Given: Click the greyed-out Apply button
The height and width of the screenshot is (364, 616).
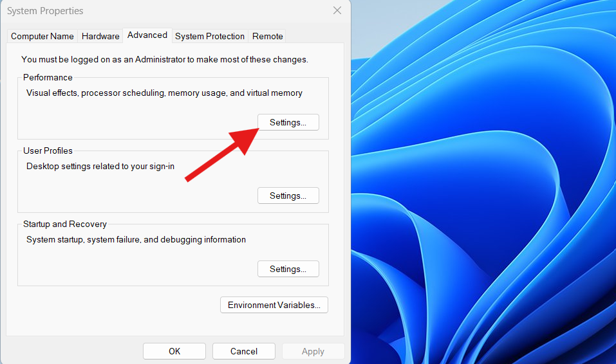Looking at the screenshot, I should click(x=313, y=351).
